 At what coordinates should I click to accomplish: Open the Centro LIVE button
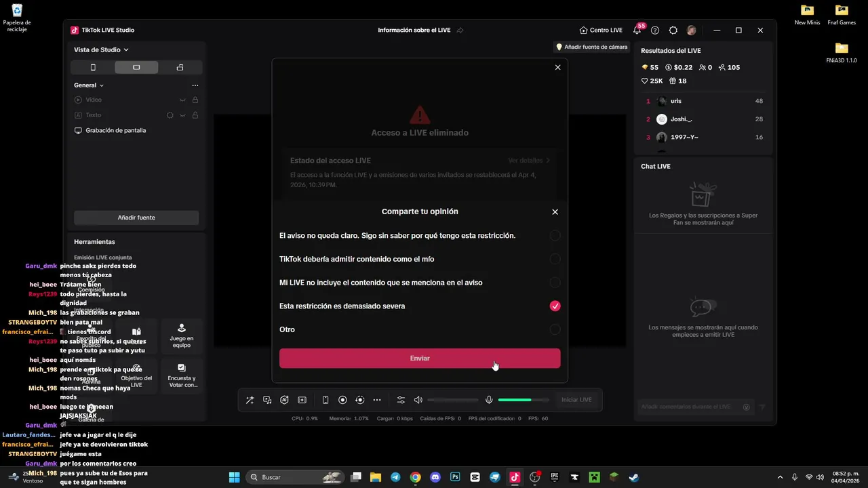pos(601,30)
